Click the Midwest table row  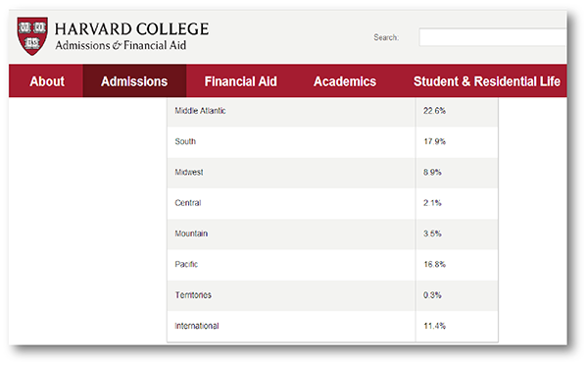(332, 173)
